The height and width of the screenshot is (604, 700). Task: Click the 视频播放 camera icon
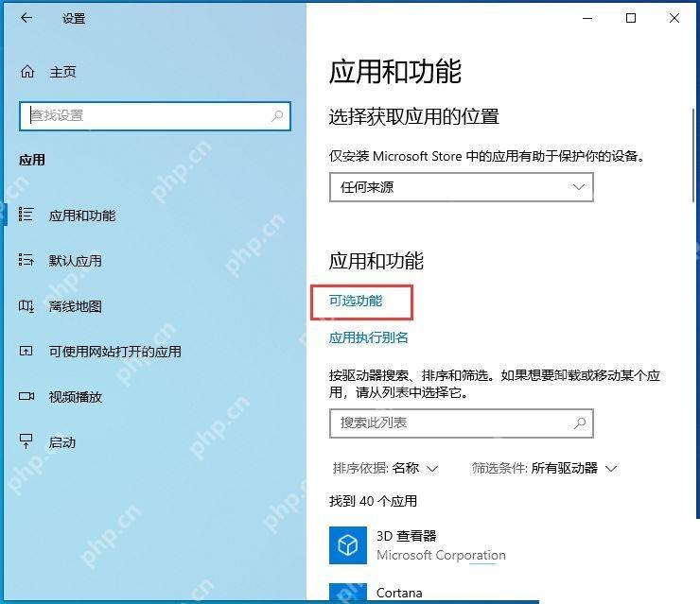26,396
